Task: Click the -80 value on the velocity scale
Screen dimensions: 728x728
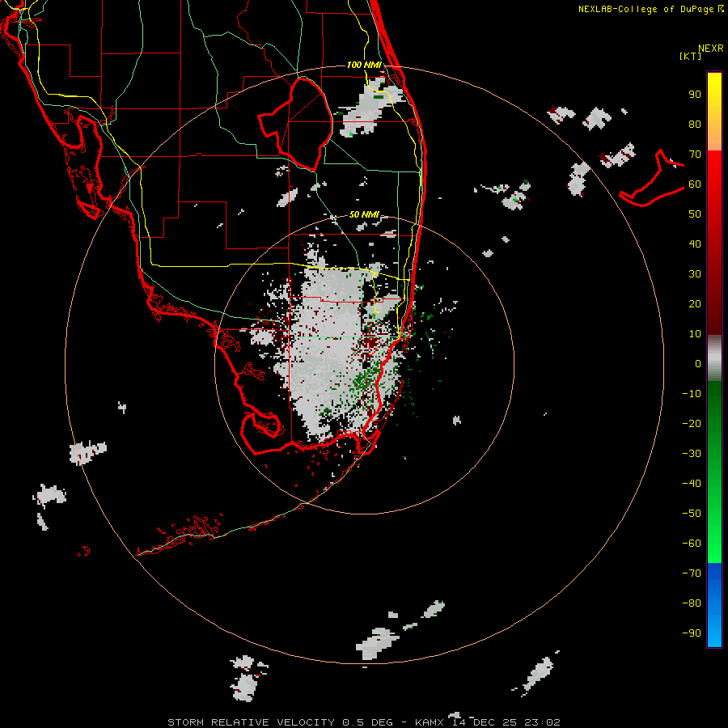Action: 692,603
